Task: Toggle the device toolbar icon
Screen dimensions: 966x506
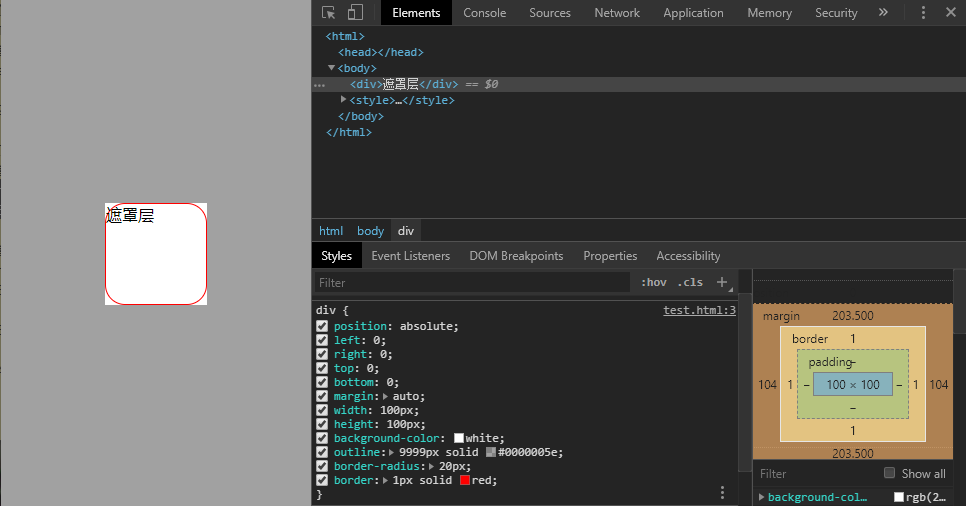Action: tap(355, 12)
